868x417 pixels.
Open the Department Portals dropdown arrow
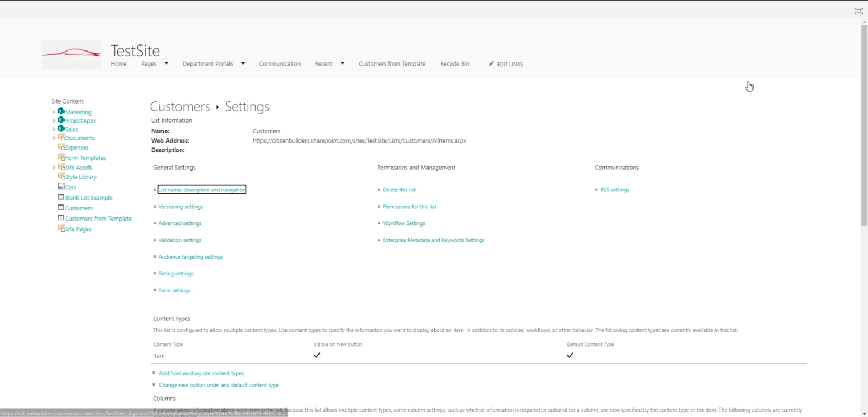pyautogui.click(x=243, y=63)
